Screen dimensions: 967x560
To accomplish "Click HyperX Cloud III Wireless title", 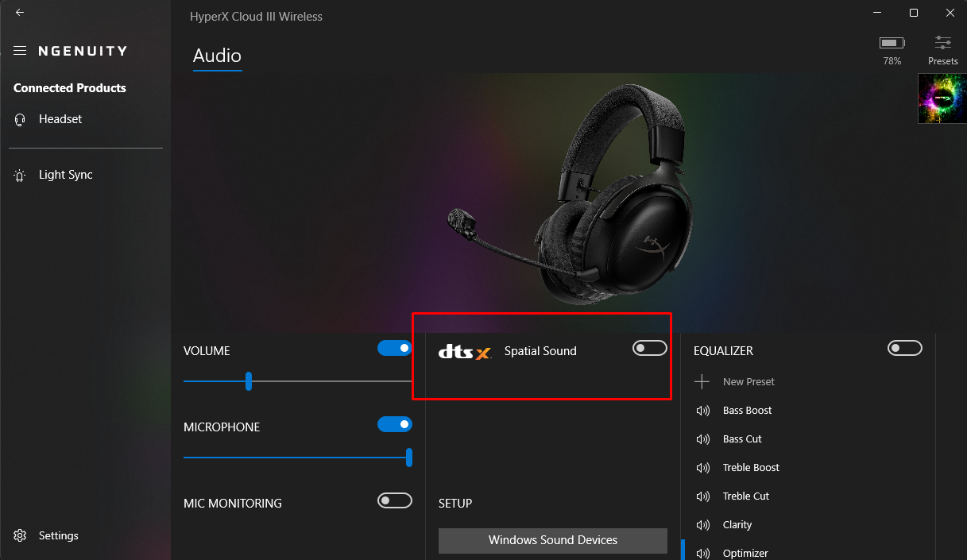I will (256, 17).
